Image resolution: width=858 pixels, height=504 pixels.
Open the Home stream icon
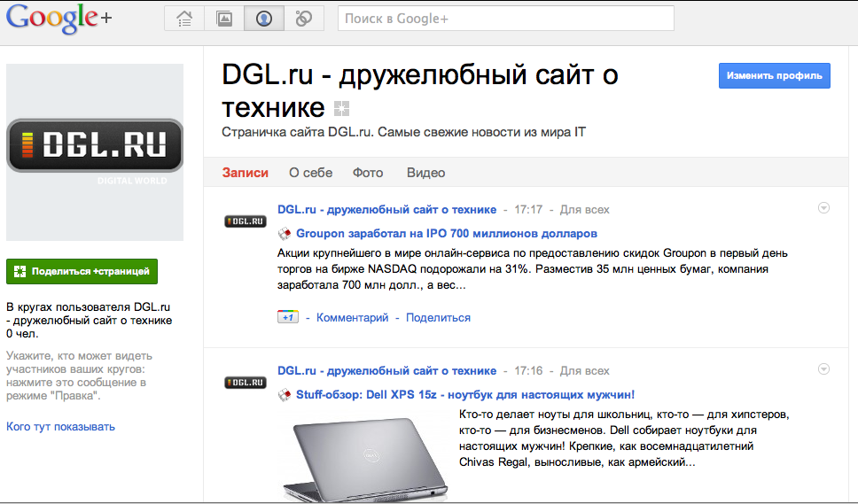(184, 19)
